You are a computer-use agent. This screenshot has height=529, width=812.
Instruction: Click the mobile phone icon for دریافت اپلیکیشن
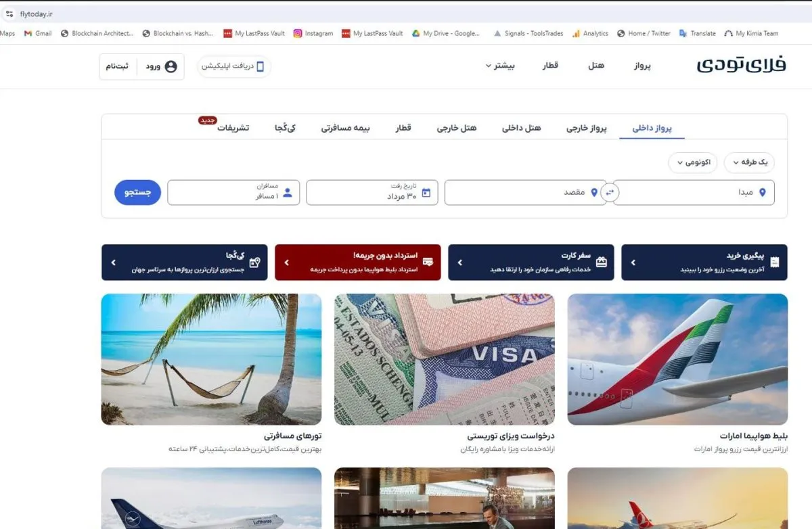pos(260,66)
